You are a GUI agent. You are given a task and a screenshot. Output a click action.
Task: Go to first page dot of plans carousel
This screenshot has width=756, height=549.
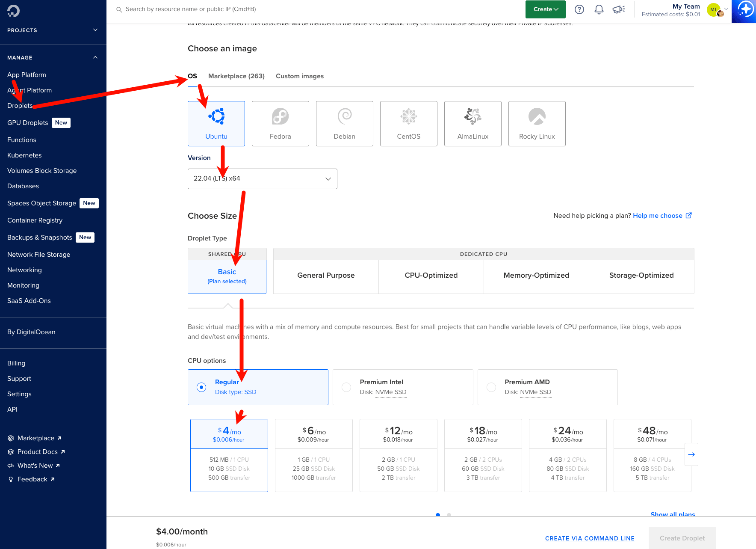point(438,515)
